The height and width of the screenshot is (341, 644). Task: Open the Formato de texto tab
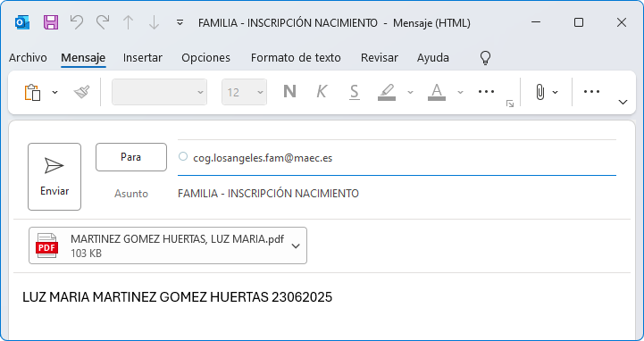pos(296,58)
